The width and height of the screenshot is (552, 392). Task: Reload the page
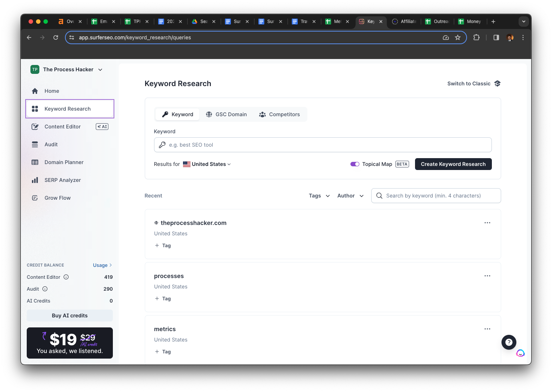coord(56,37)
